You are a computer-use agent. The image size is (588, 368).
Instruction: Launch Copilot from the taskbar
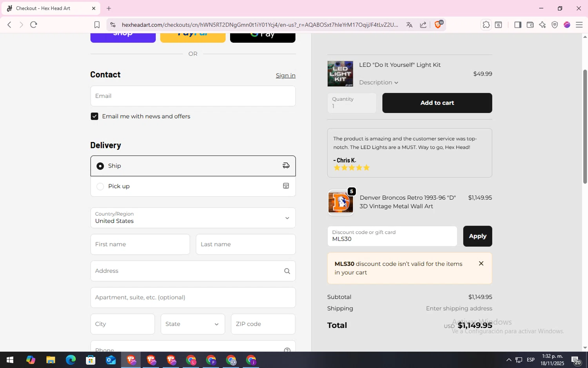[x=31, y=360]
